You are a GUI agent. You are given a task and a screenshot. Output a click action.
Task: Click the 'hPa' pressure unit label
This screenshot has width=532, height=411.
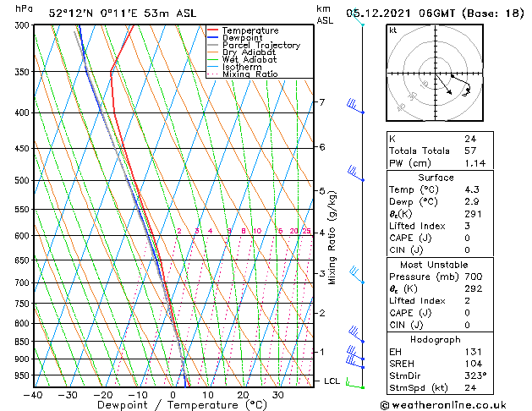(x=24, y=9)
